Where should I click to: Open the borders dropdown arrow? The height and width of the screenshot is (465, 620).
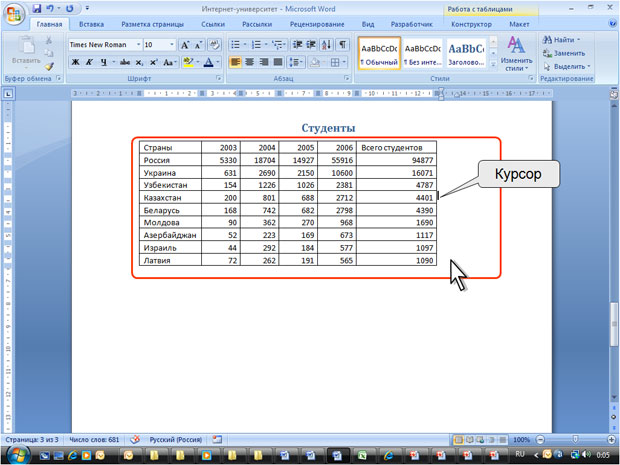[344, 62]
